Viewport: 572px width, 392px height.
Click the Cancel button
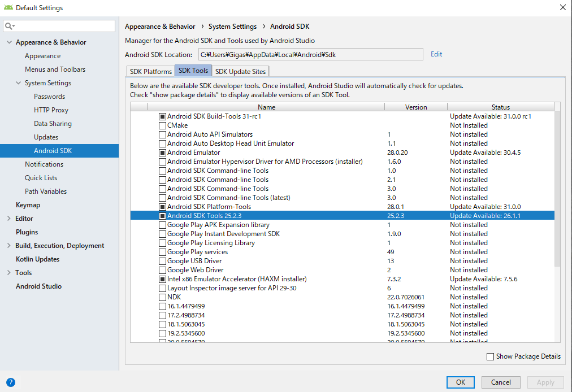point(501,382)
